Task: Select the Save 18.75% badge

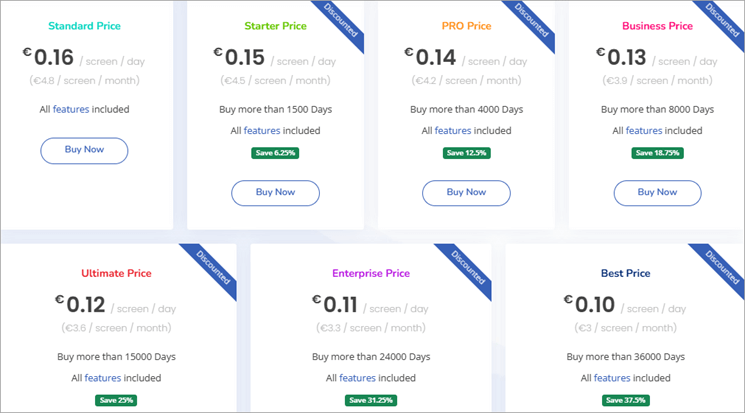Action: (657, 152)
